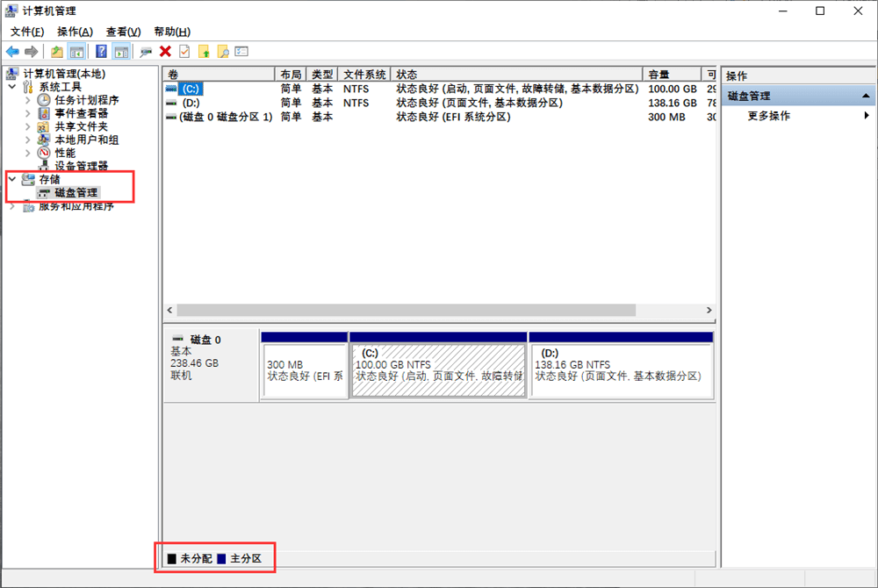Click the Up One Level folder icon
Screen dimensions: 878x588
click(57, 52)
